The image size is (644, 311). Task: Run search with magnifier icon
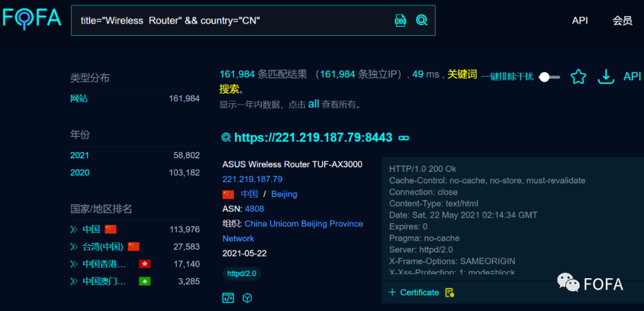click(422, 20)
